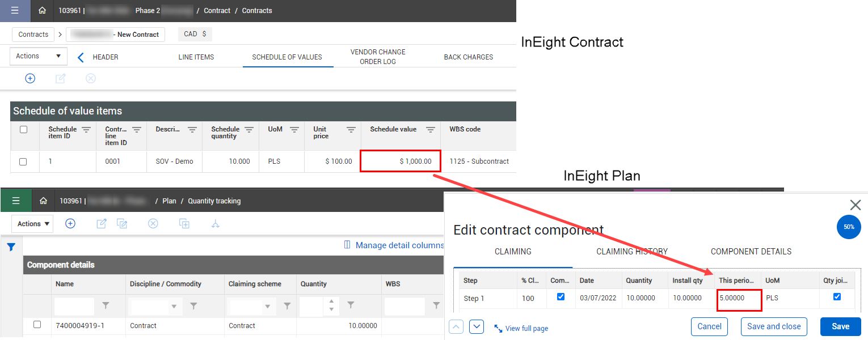Open the Actions dropdown in the Plan window
This screenshot has width=868, height=340.
click(33, 224)
